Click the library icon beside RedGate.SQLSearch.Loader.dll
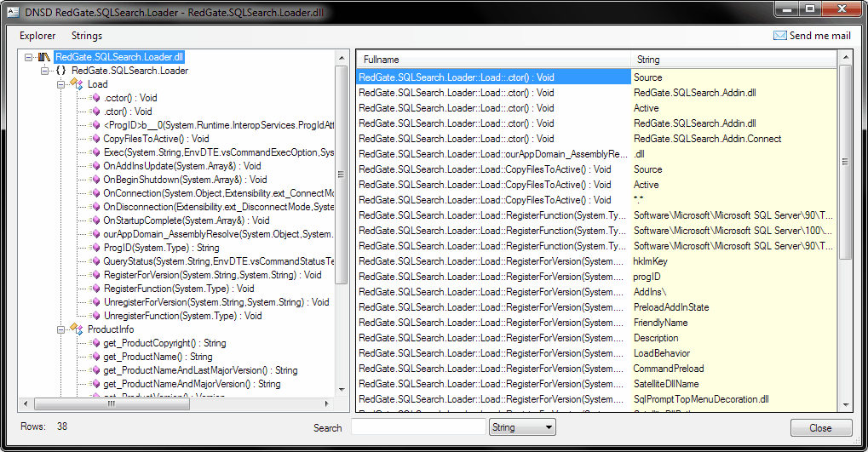Screen dimensions: 868x452 44,57
